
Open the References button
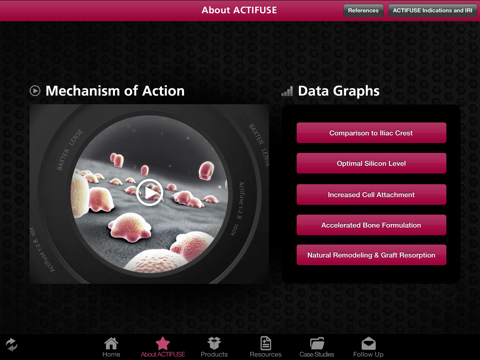(x=363, y=10)
